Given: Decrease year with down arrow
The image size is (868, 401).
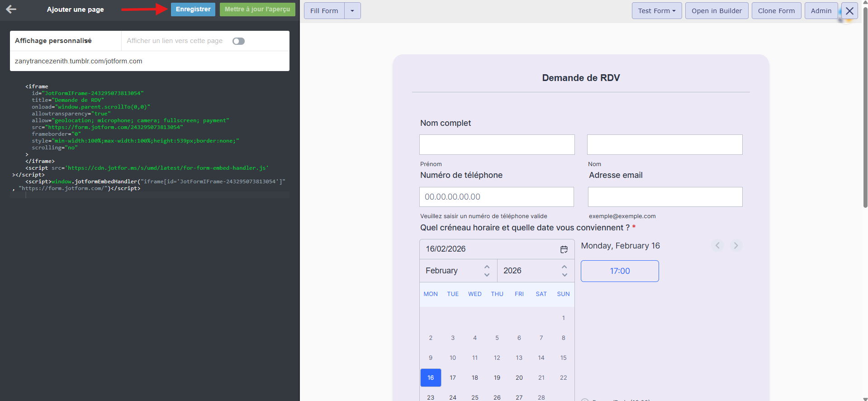Looking at the screenshot, I should 564,275.
